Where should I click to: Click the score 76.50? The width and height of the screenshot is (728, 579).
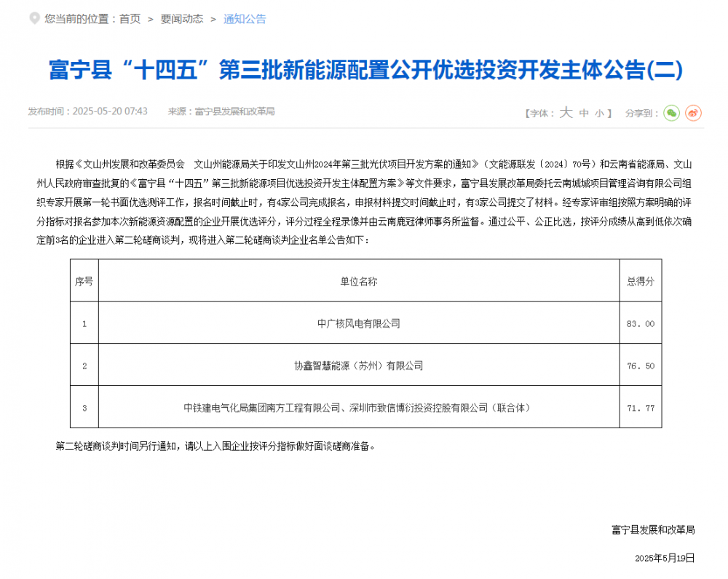641,366
